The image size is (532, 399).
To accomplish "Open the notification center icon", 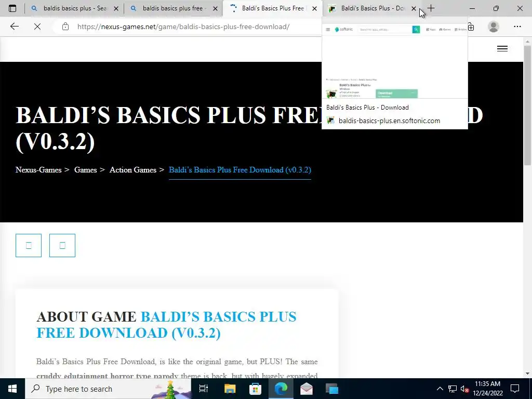I will point(515,389).
